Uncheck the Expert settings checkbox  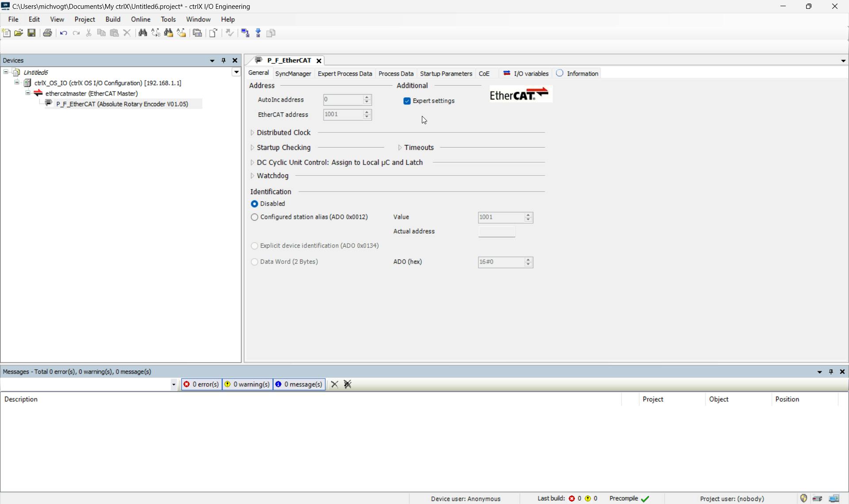point(407,101)
